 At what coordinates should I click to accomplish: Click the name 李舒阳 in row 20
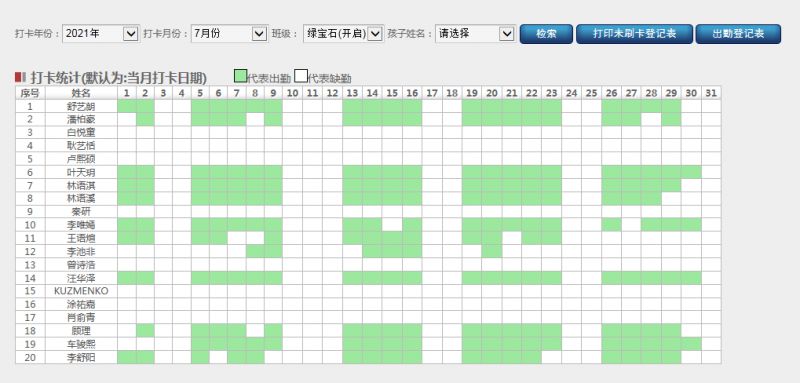point(81,358)
